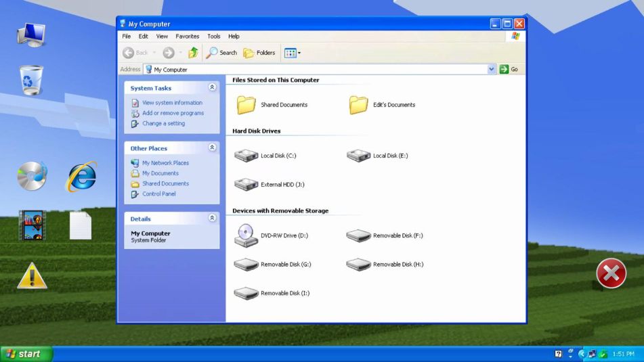Open the Control Panel link
Viewport: 644px width, 362px height.
158,194
